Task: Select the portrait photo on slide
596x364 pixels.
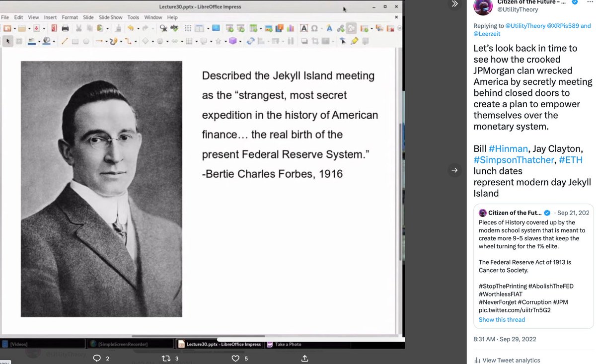Action: tap(101, 189)
